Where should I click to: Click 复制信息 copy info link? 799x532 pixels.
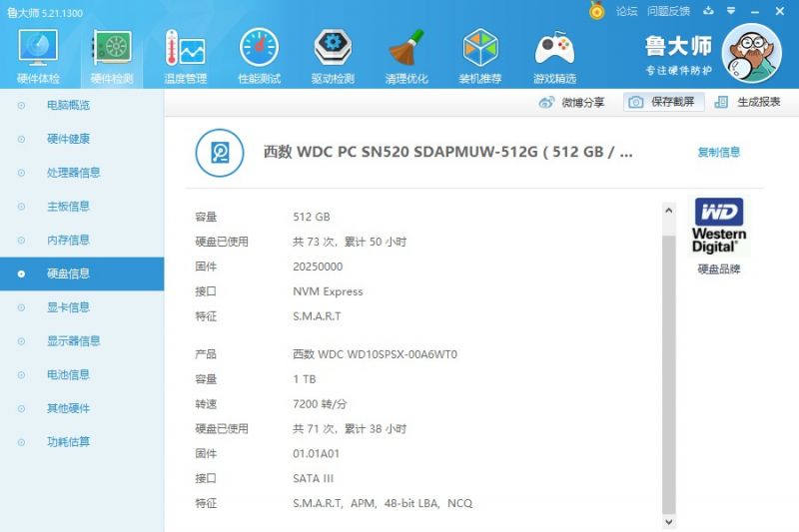coord(718,152)
